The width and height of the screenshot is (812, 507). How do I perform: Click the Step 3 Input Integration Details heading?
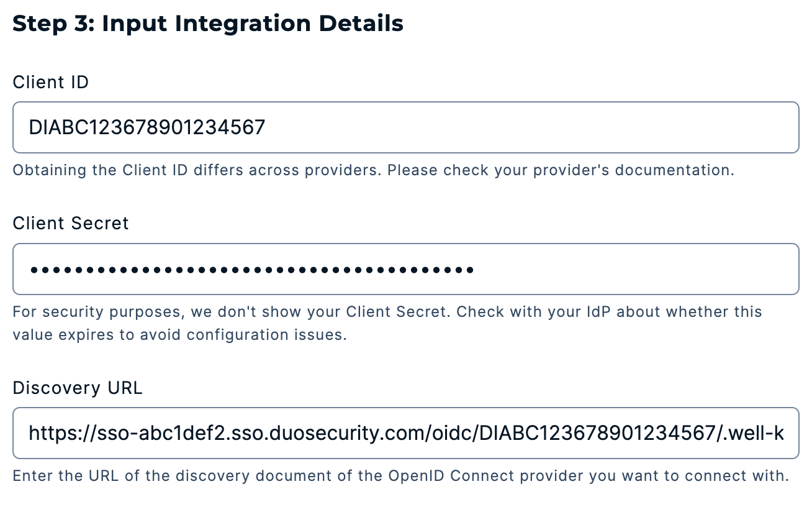point(208,23)
